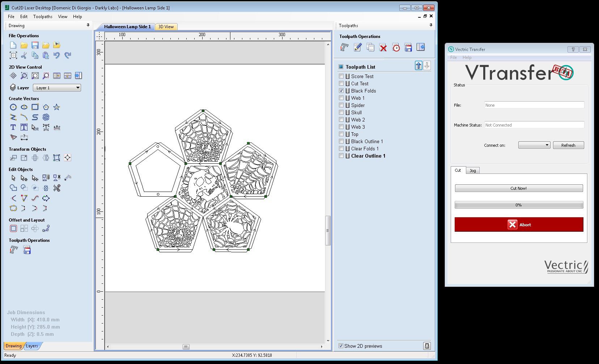Draw Circle vector tool

point(13,107)
